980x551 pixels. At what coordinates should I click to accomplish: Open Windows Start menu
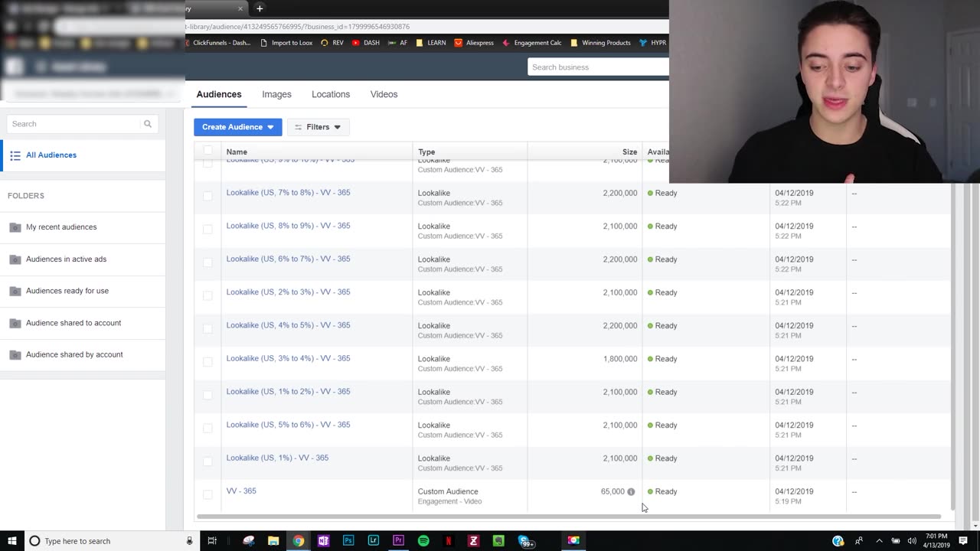(x=11, y=541)
